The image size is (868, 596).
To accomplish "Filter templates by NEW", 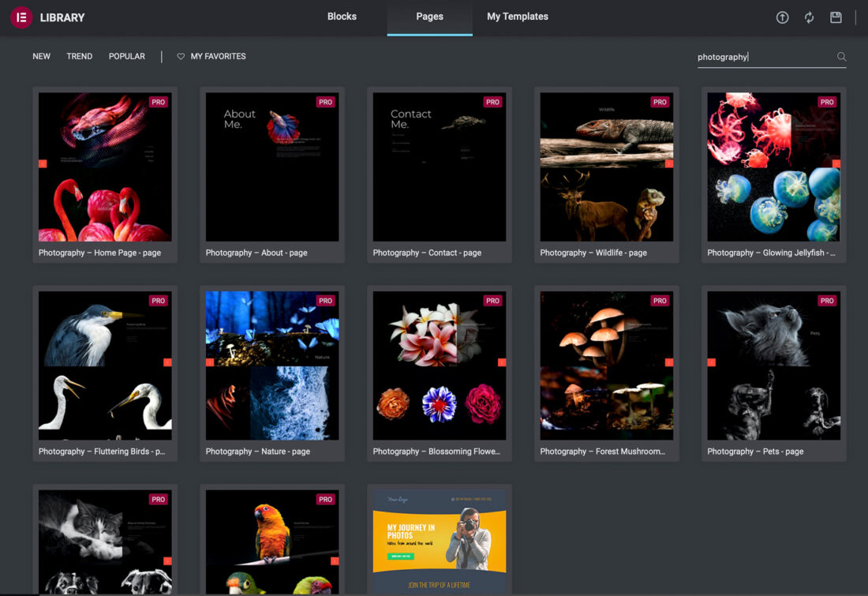I will pos(41,57).
